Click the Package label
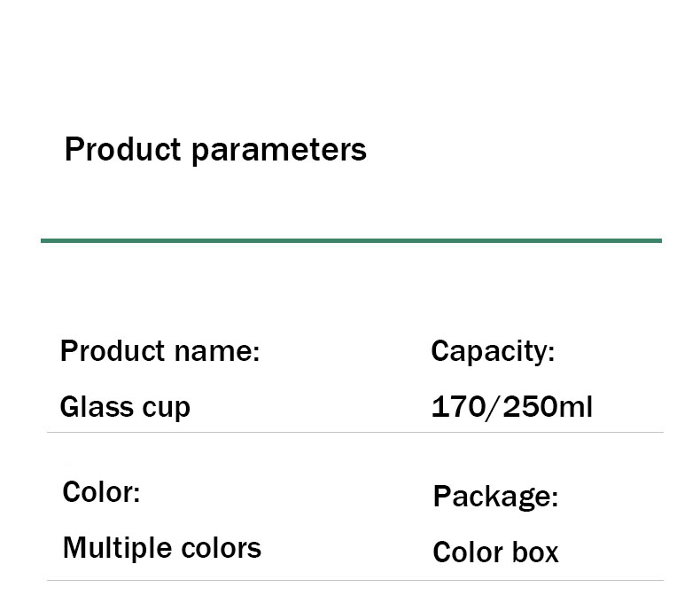Image resolution: width=700 pixels, height=611 pixels. pos(495,497)
